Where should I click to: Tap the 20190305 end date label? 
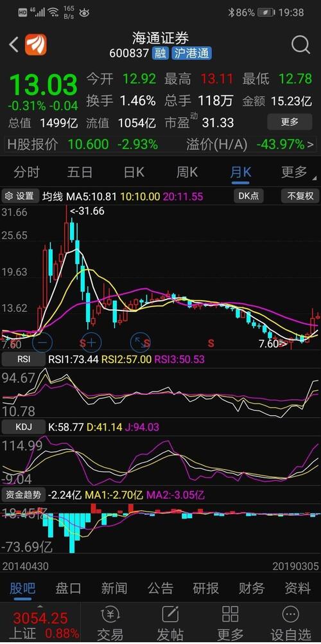tap(295, 566)
